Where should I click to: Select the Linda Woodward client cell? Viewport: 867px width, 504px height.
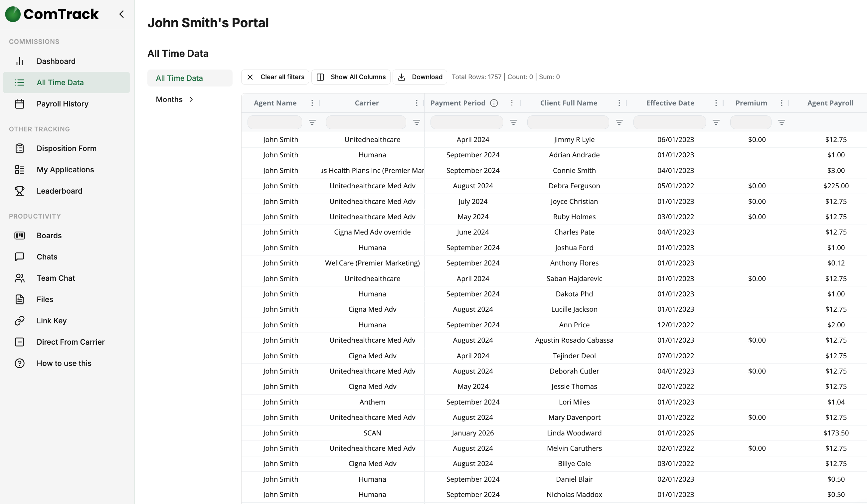(x=574, y=433)
